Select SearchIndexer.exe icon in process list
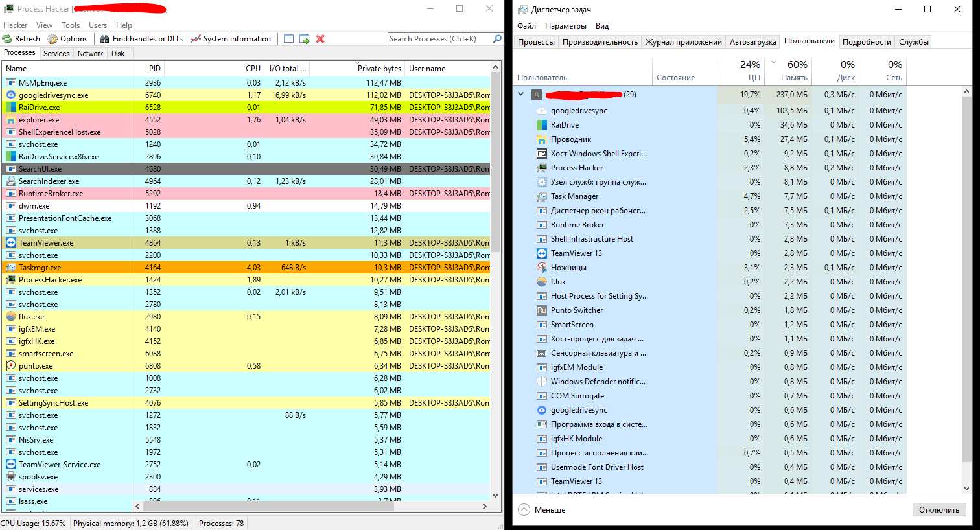This screenshot has width=980, height=530. point(11,181)
